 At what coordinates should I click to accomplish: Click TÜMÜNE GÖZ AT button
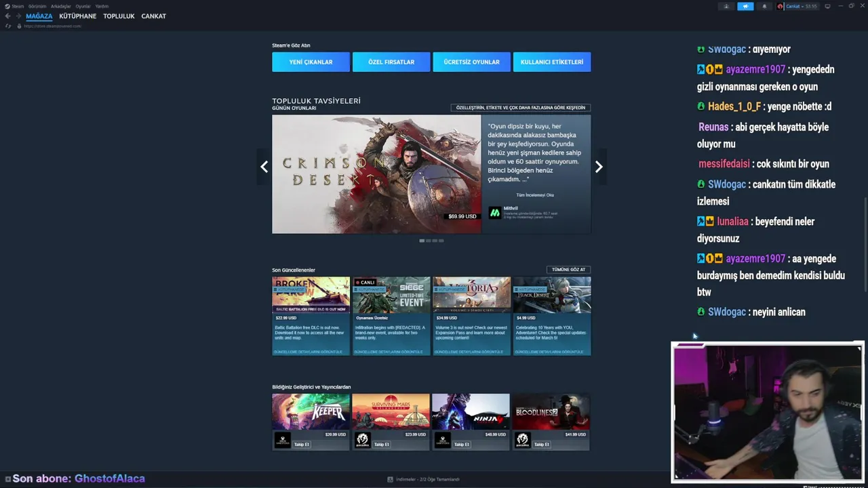568,270
